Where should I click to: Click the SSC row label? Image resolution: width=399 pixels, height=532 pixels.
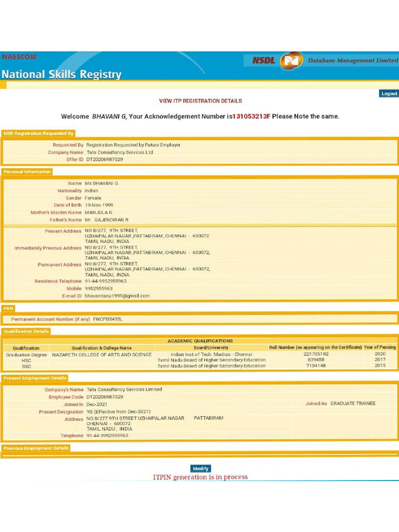tap(26, 366)
